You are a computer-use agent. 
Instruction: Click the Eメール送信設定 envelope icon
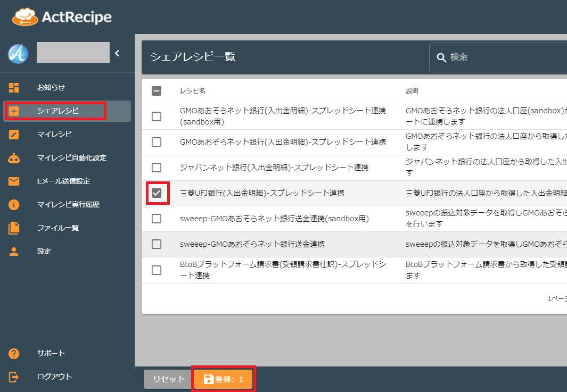pos(14,181)
